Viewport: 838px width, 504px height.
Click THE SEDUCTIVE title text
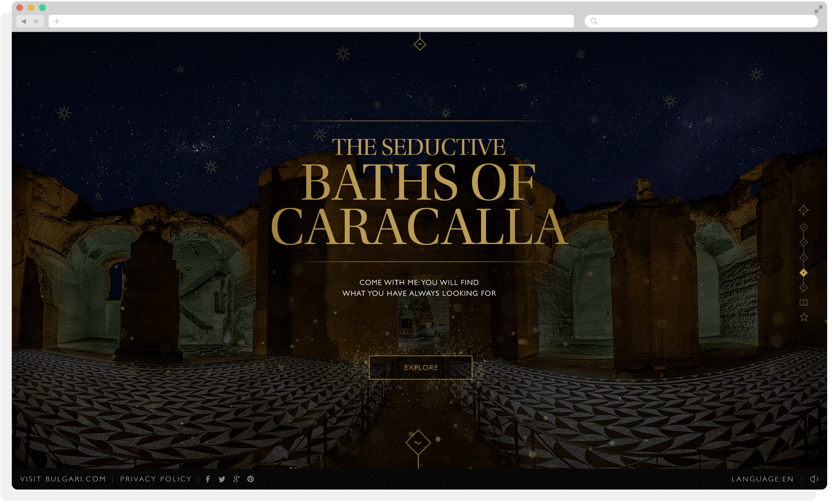(x=419, y=147)
